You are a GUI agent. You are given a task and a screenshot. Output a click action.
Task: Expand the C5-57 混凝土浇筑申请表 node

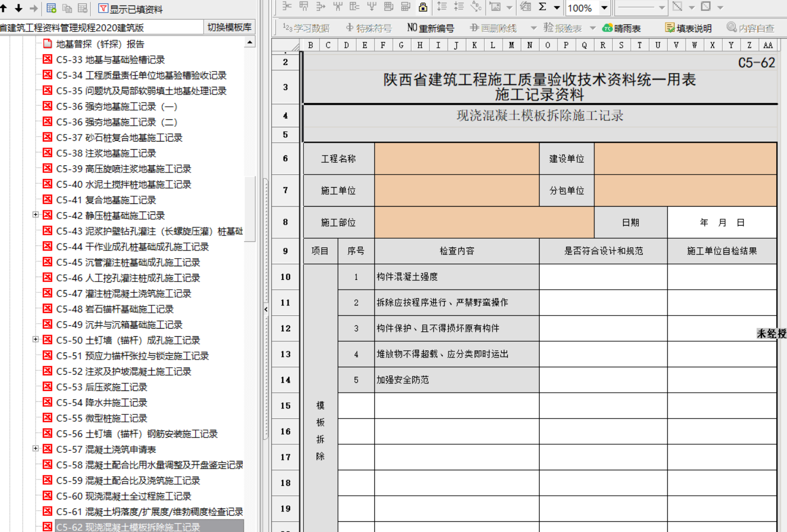click(35, 448)
